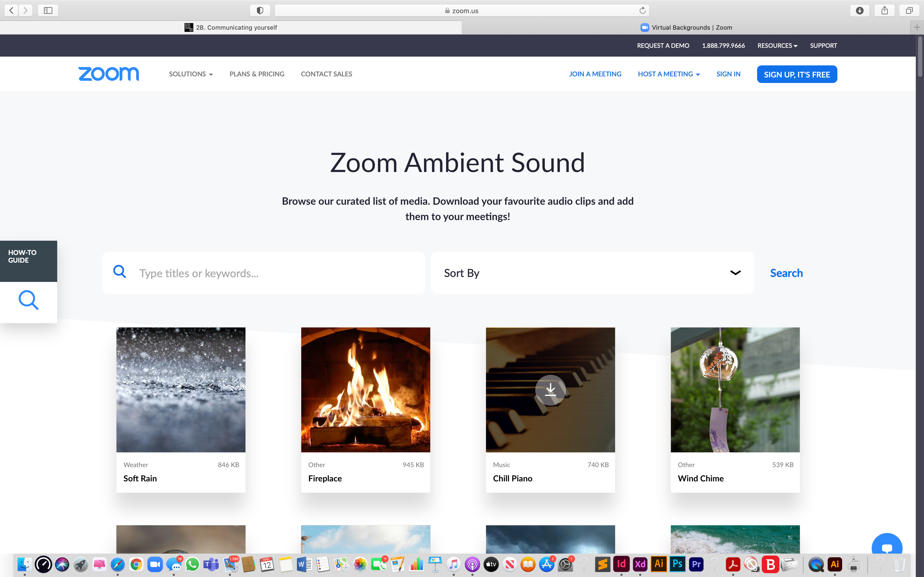Expand the Solutions menu
This screenshot has width=924, height=577.
(191, 74)
